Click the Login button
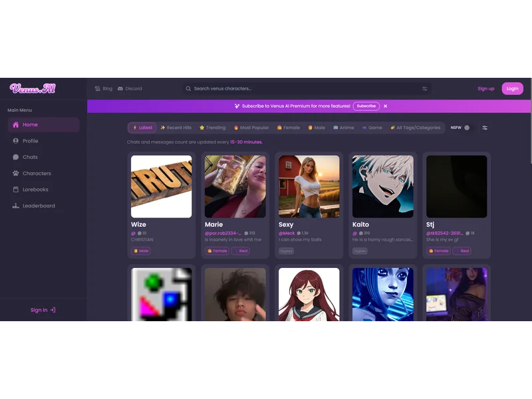Image resolution: width=532 pixels, height=399 pixels. click(x=511, y=88)
